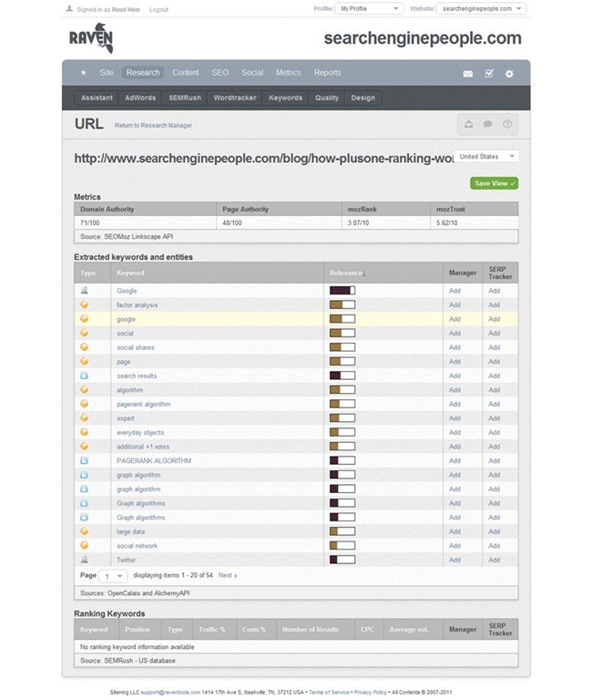Image resolution: width=592 pixels, height=700 pixels.
Task: Sort by the Relevance column header
Action: [348, 273]
